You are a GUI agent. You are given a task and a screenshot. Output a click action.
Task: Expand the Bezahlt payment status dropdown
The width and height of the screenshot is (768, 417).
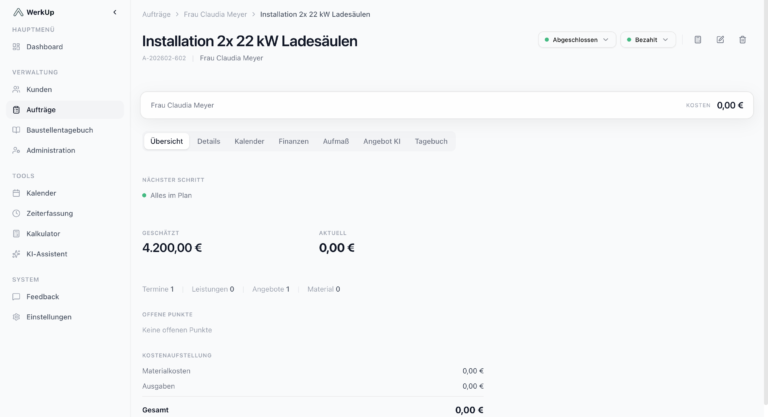pos(648,40)
